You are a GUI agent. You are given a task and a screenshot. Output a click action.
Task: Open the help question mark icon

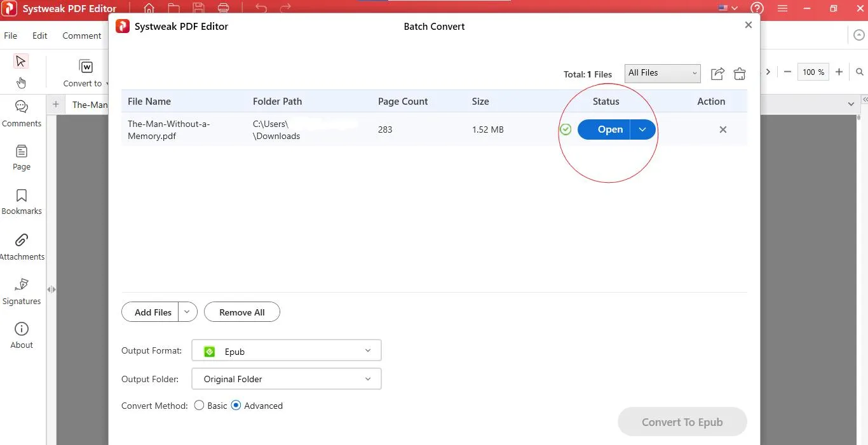tap(757, 9)
